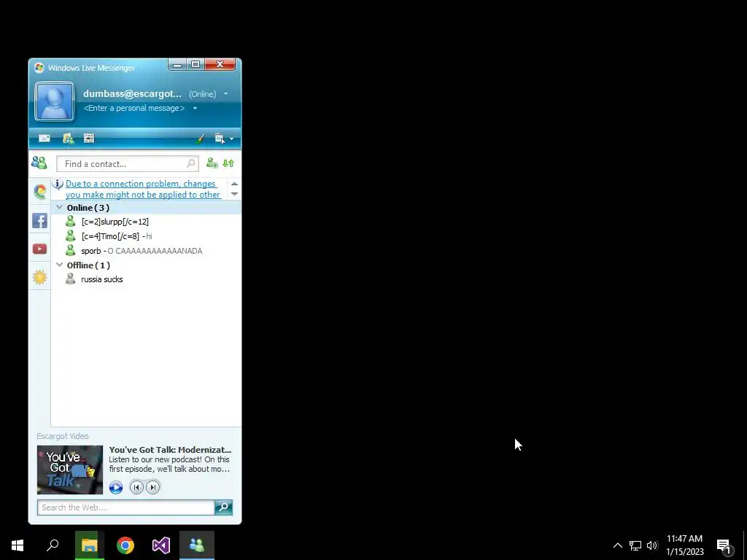Open the dropdown arrow beside show menu
The width and height of the screenshot is (747, 560).
[x=231, y=139]
